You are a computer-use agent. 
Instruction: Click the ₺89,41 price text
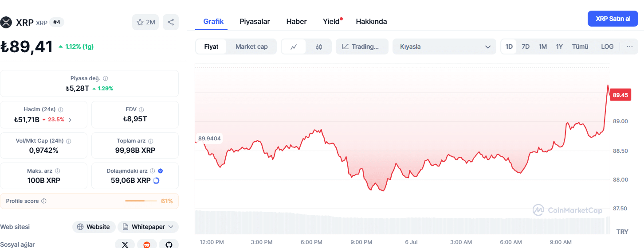pyautogui.click(x=27, y=47)
